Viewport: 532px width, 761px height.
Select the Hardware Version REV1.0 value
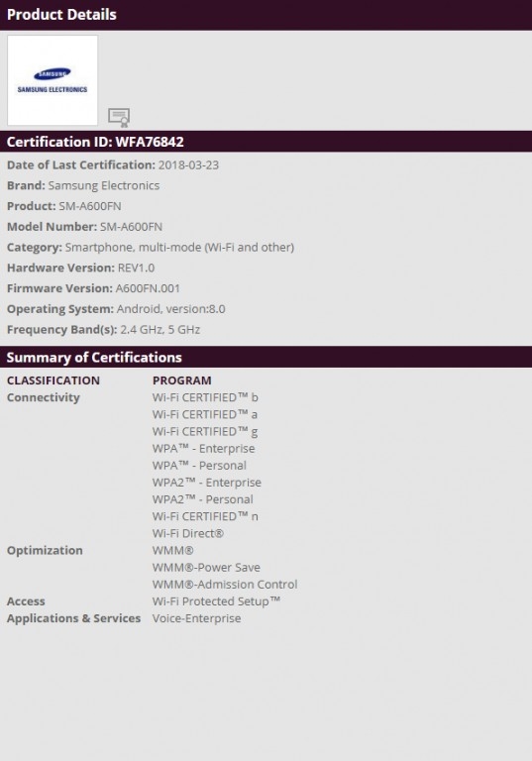coord(136,268)
